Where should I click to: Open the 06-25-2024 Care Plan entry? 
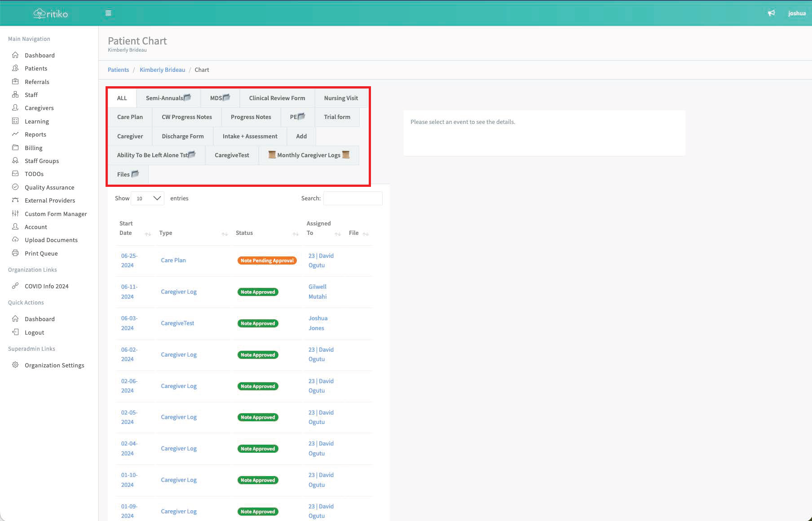coord(173,260)
